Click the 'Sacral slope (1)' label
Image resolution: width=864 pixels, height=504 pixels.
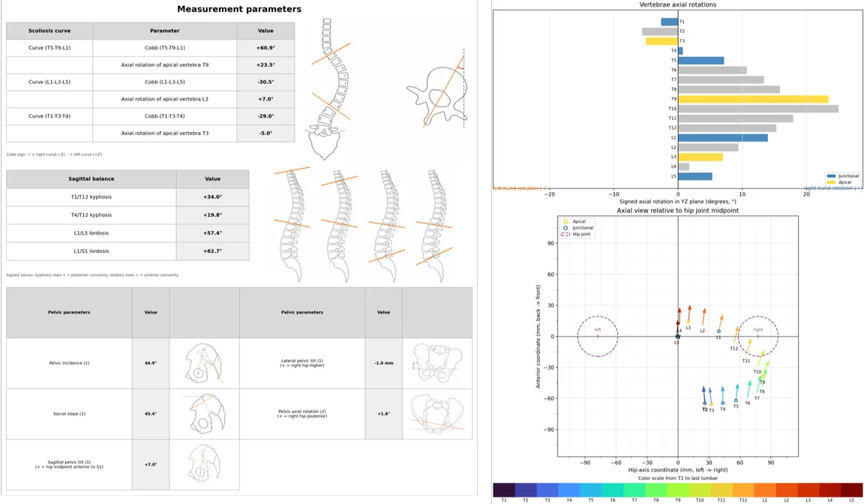click(x=69, y=414)
